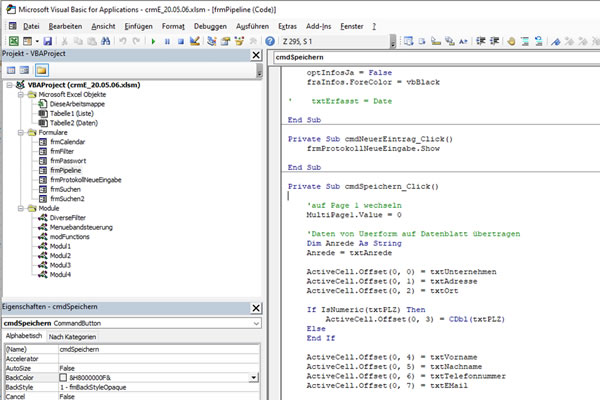Click the View Code icon in project panel
The image size is (600, 400).
[x=9, y=71]
